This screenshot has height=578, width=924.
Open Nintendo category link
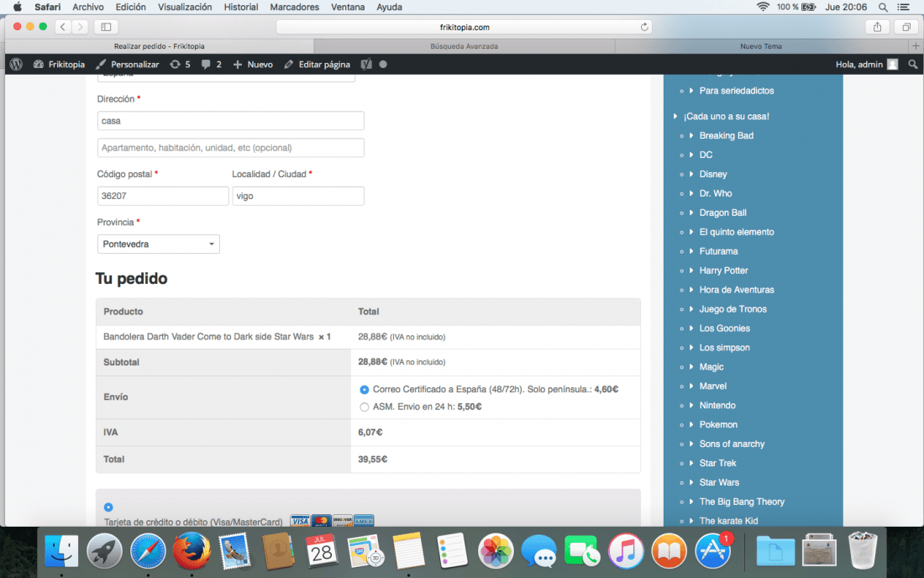pyautogui.click(x=717, y=406)
